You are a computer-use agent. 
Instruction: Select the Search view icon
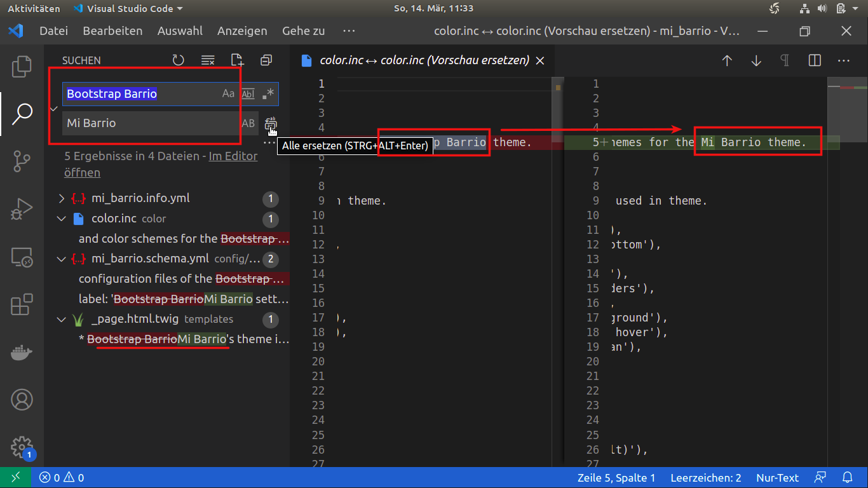22,114
